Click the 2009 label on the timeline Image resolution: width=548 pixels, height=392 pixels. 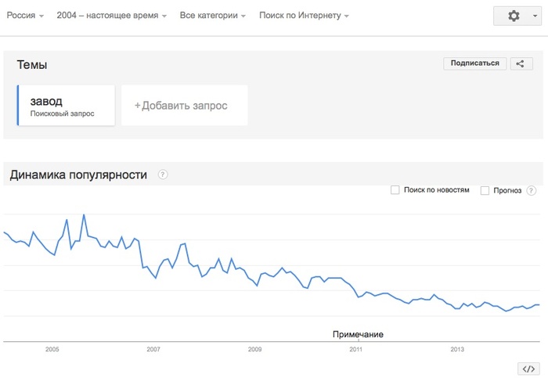(x=254, y=350)
